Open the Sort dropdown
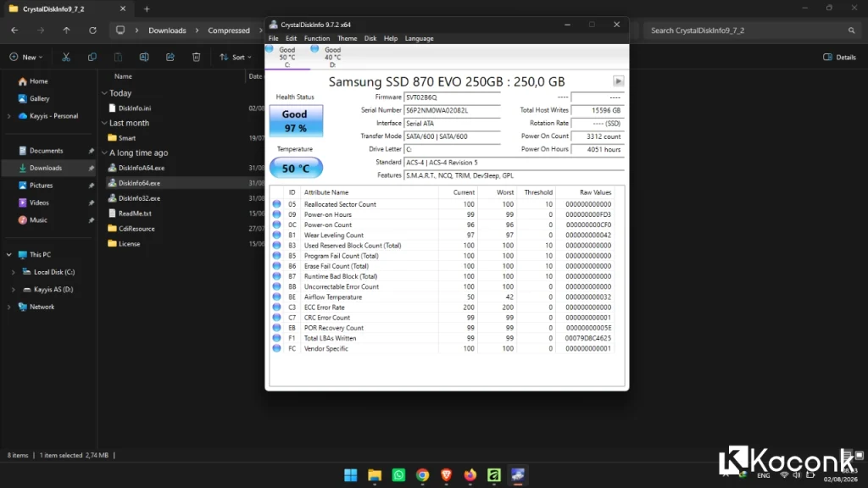The image size is (868, 488). coord(236,57)
